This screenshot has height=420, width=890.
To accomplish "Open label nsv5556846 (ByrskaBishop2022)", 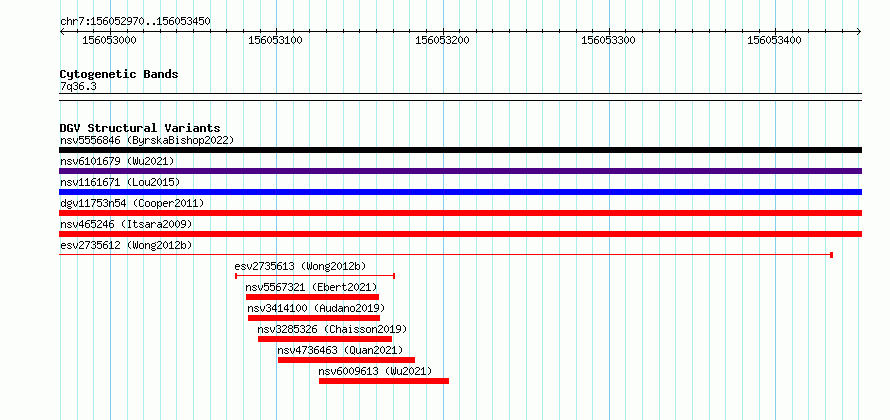I will pos(147,140).
